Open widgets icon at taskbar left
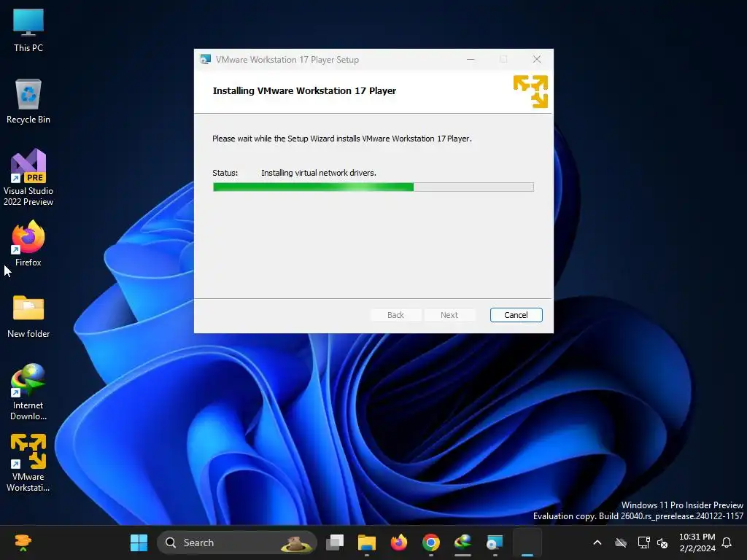 23,542
